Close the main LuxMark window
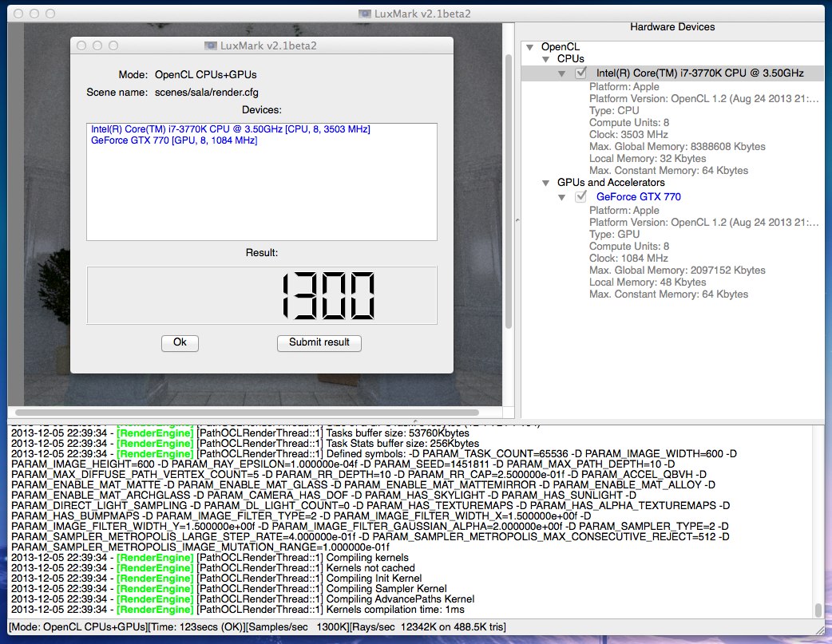 pos(18,14)
